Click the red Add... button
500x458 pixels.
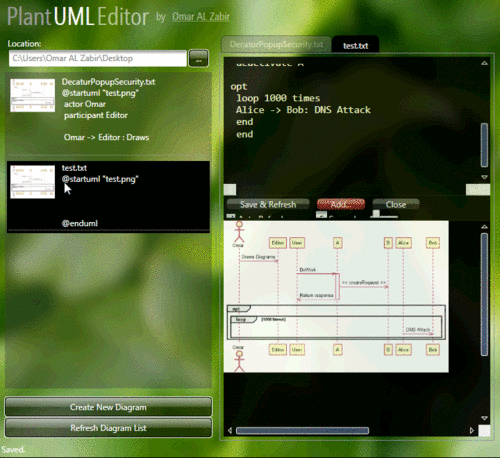coord(341,204)
